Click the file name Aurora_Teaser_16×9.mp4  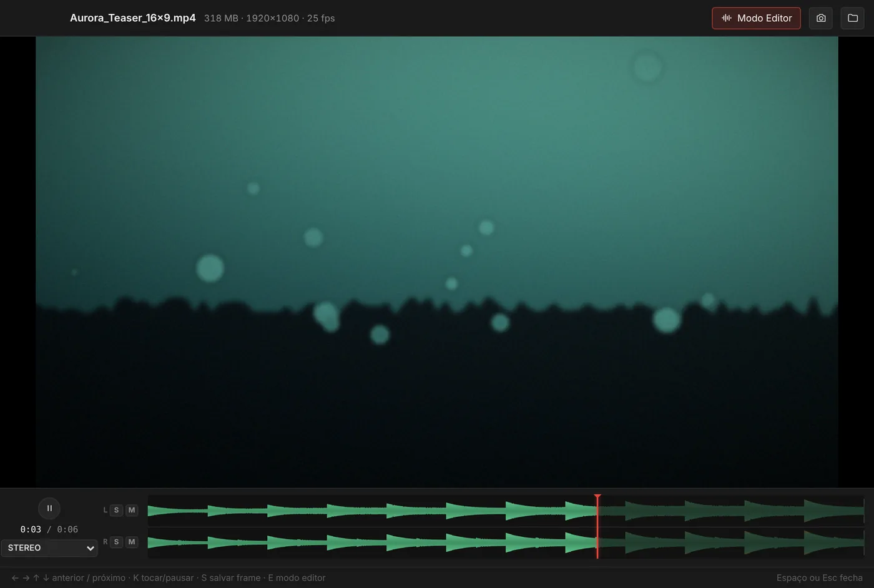pos(133,18)
